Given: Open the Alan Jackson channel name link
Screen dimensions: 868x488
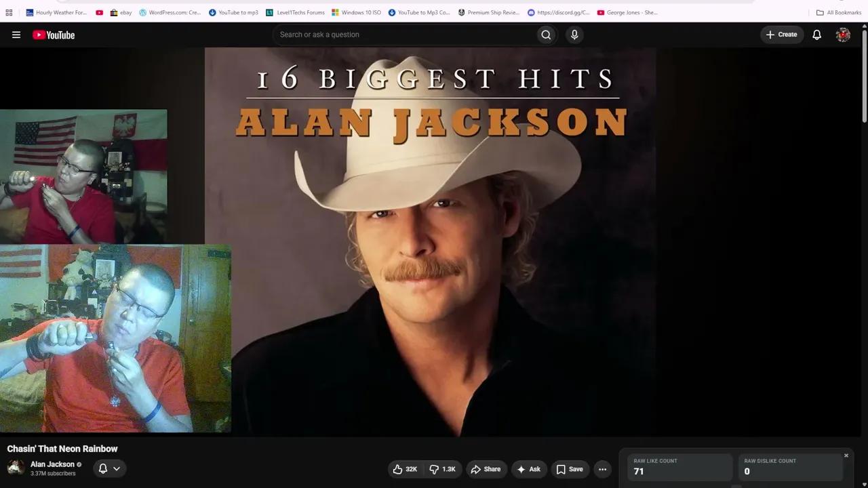Looking at the screenshot, I should [52, 464].
